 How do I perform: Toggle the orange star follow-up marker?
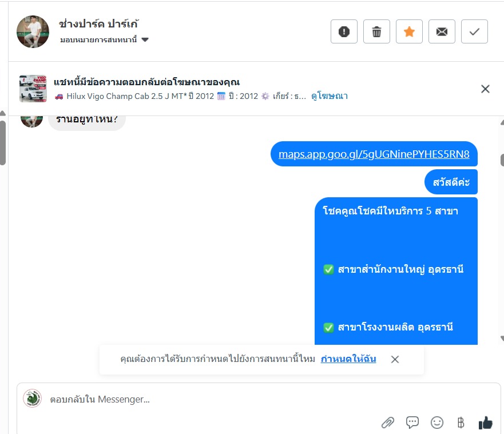pyautogui.click(x=409, y=31)
